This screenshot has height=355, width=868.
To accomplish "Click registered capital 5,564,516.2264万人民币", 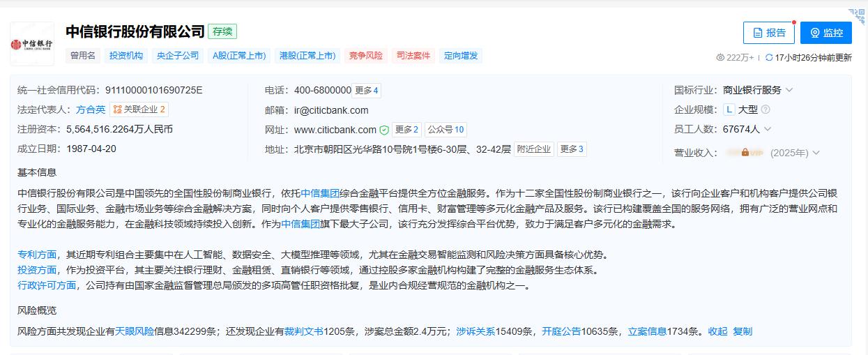I will (x=119, y=129).
